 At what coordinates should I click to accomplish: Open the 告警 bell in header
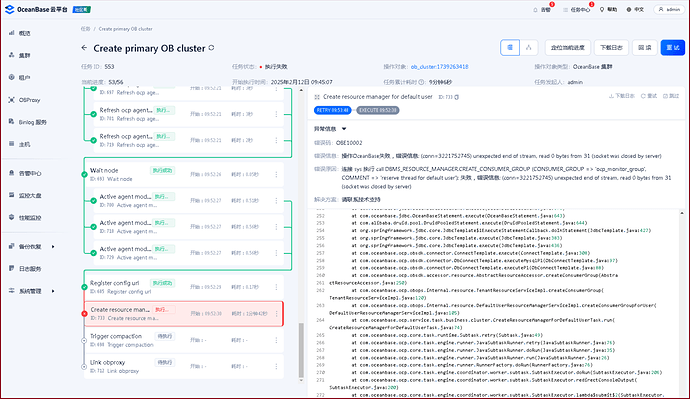(542, 9)
